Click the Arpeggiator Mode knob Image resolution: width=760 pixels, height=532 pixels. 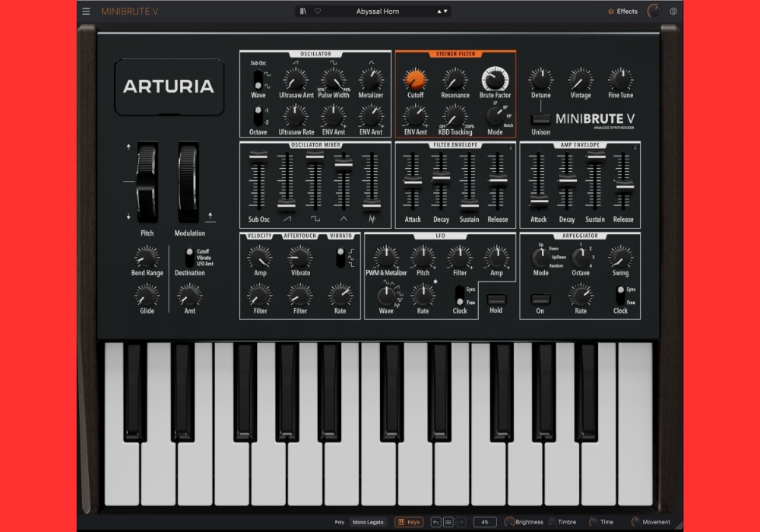pyautogui.click(x=540, y=258)
